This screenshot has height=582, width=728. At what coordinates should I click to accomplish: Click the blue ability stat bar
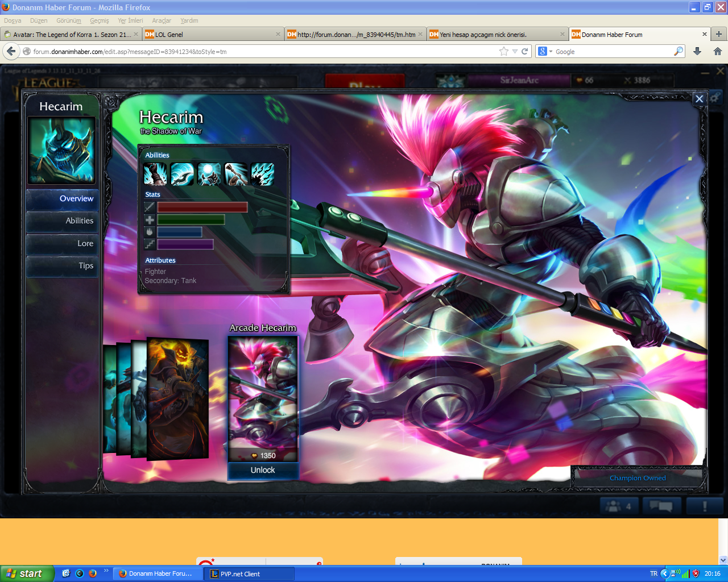click(x=180, y=232)
